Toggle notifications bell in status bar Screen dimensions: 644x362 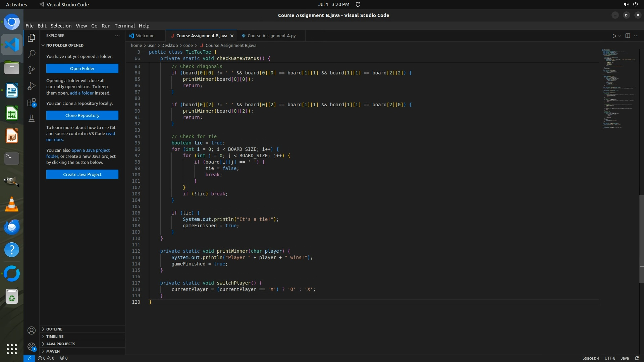[637, 358]
